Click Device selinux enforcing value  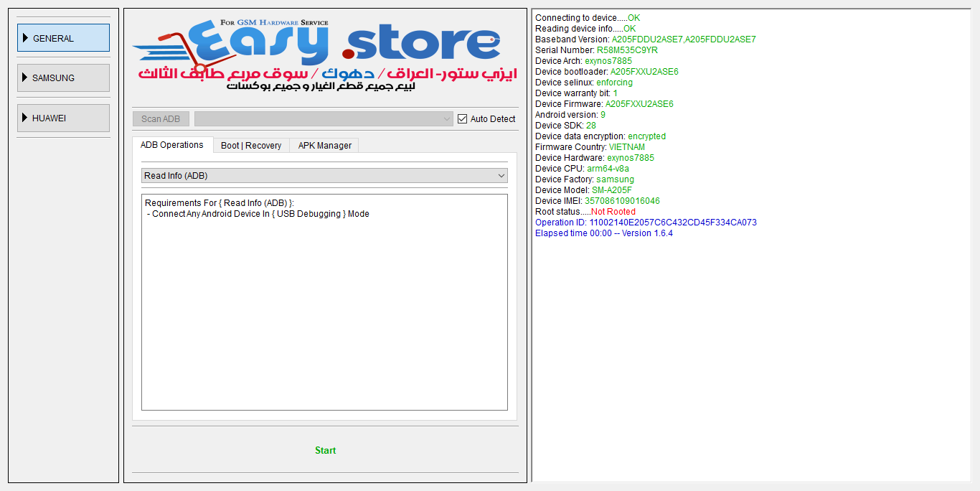[614, 83]
